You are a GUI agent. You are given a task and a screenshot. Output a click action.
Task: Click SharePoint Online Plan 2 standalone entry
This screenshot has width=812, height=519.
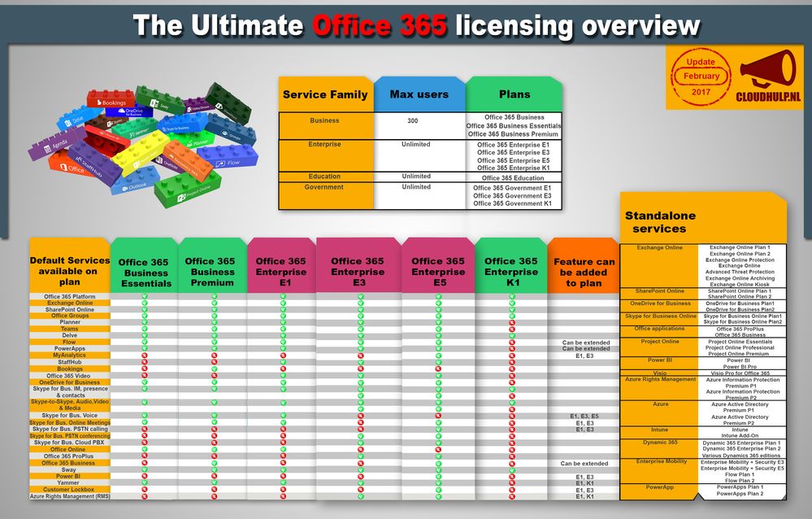(x=740, y=297)
